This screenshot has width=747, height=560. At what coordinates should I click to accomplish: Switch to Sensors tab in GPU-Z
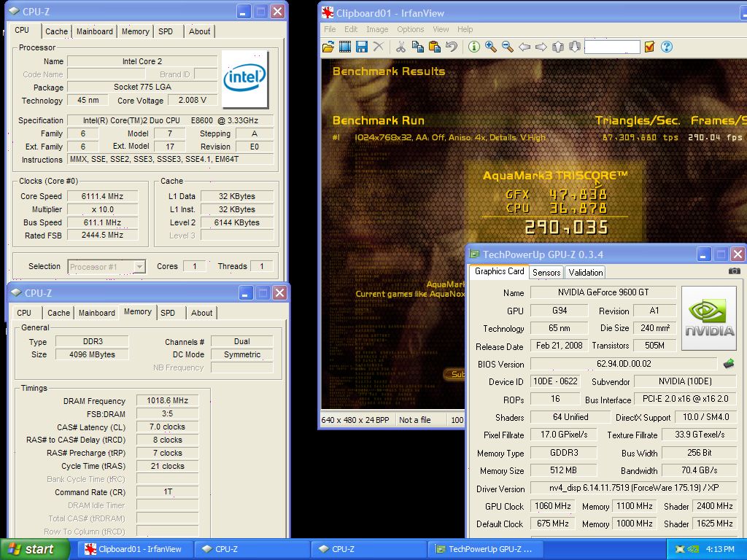click(x=546, y=273)
